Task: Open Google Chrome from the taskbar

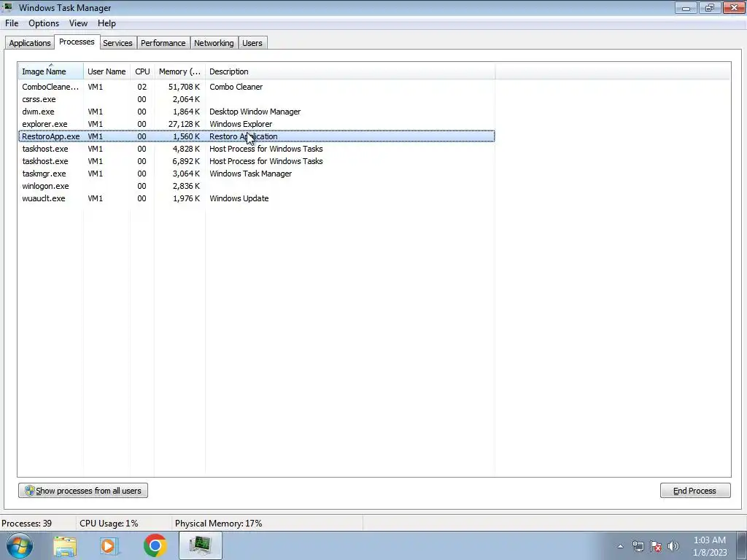Action: tap(155, 545)
